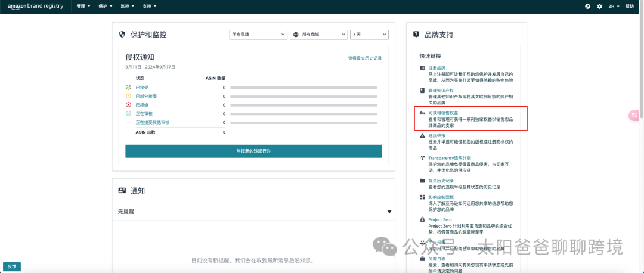Click the 快速链接 heading
Image resolution: width=644 pixels, height=273 pixels.
click(431, 56)
